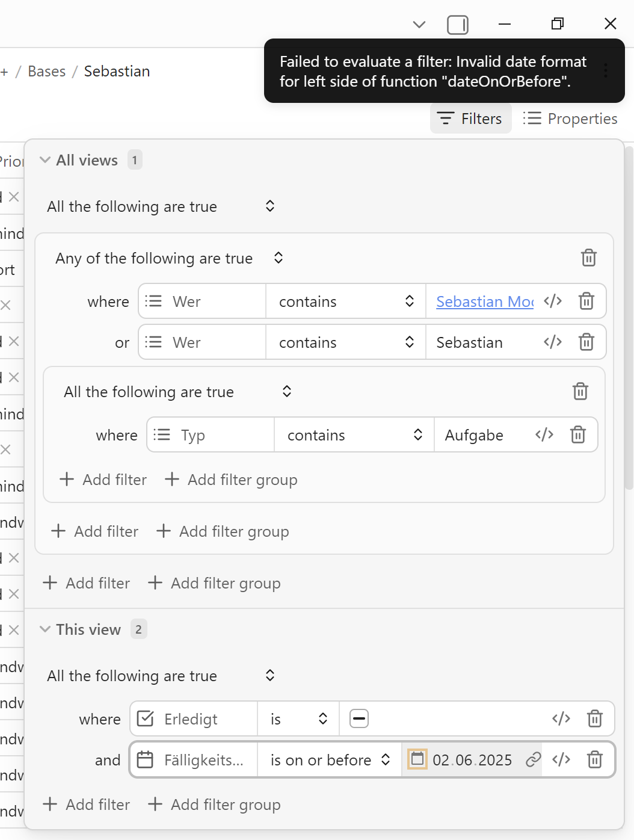Viewport: 634px width, 840px height.
Task: Delete the Fälligkeits date filter
Action: point(594,760)
